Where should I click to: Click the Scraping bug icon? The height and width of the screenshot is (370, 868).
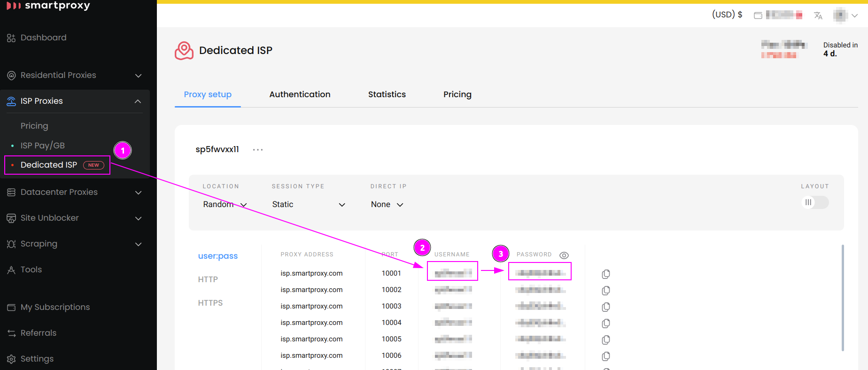[11, 244]
